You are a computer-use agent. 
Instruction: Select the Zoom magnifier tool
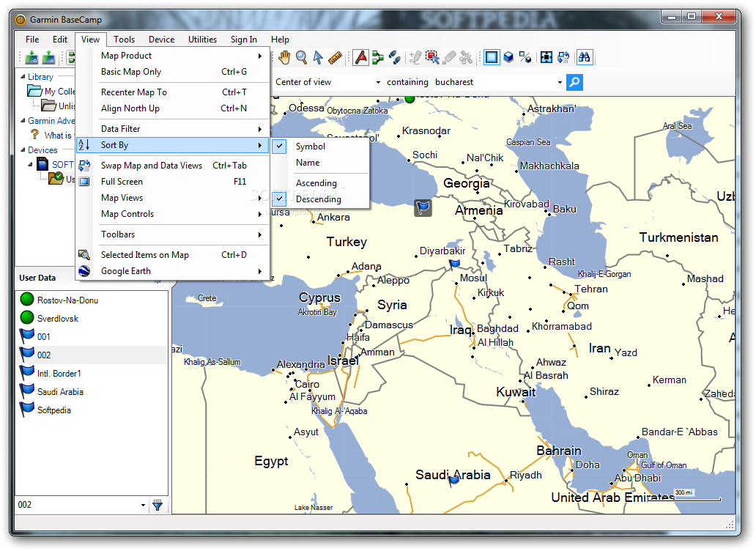click(x=301, y=57)
